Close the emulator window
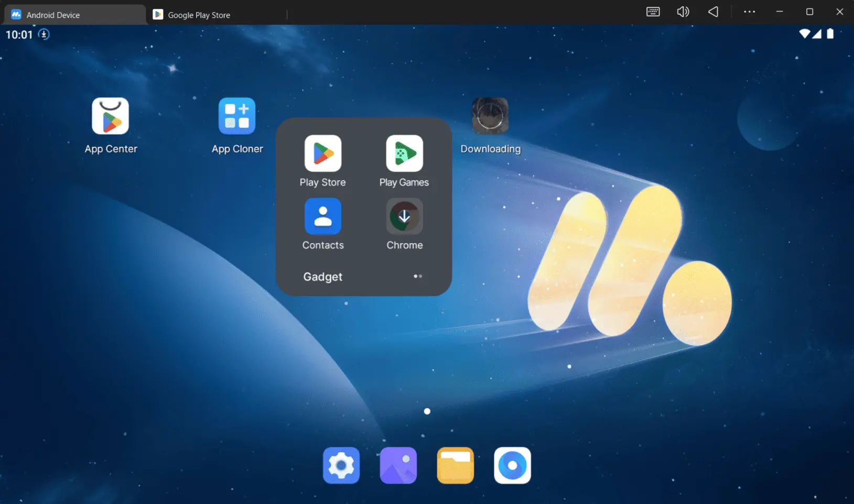Viewport: 854px width, 504px height. pyautogui.click(x=840, y=12)
